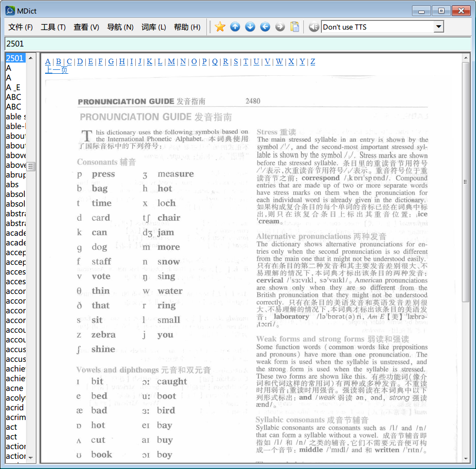Jump to letter C index link
This screenshot has width=476, height=469.
(x=69, y=62)
